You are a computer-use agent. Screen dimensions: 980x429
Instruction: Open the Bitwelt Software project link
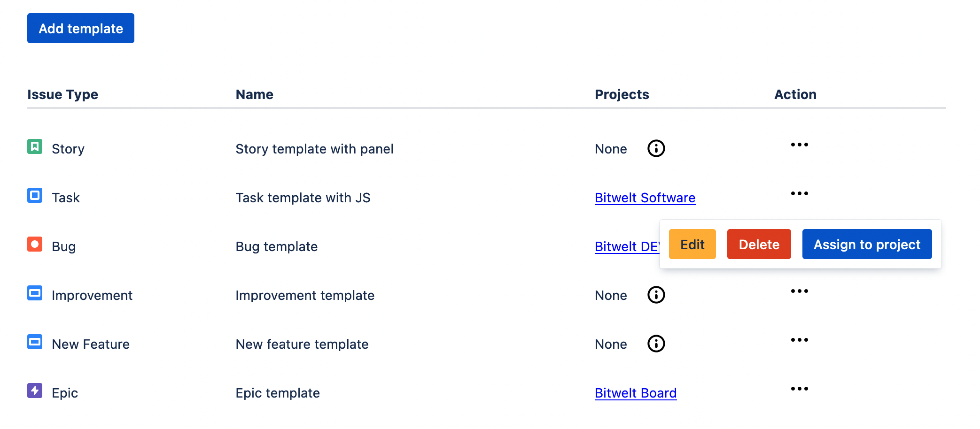tap(645, 198)
